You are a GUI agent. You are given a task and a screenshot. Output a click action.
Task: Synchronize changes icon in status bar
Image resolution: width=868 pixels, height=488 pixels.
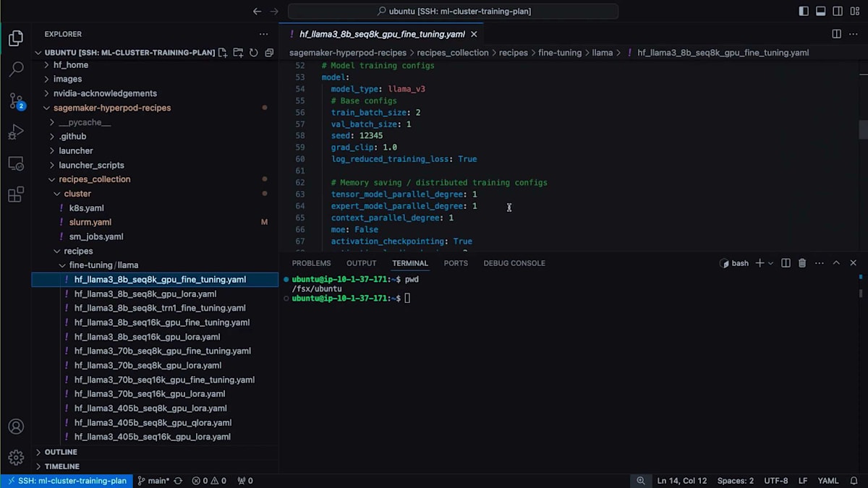[178, 481]
